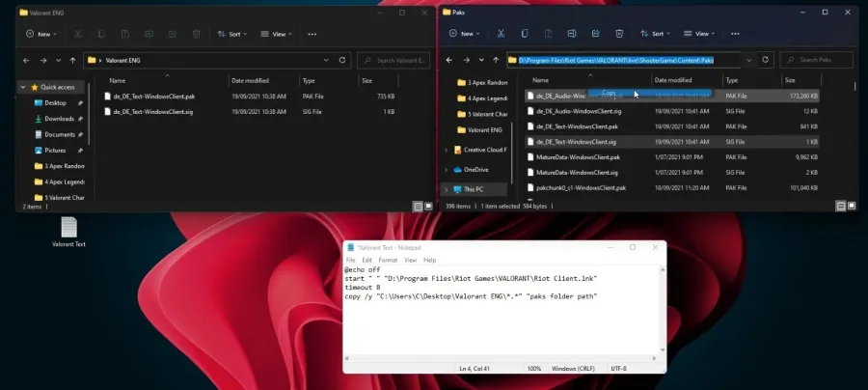The width and height of the screenshot is (868, 390).
Task: Go up one level in Paks window
Action: click(496, 60)
